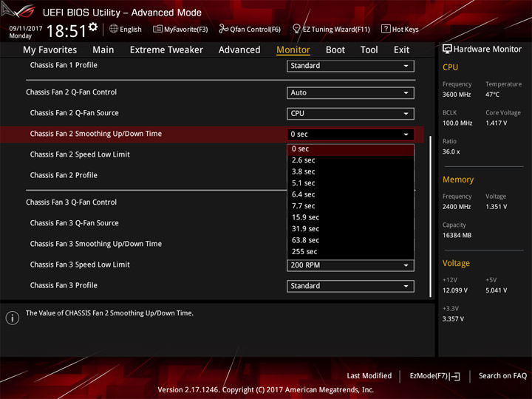Select 6.4 sec option

(x=350, y=195)
